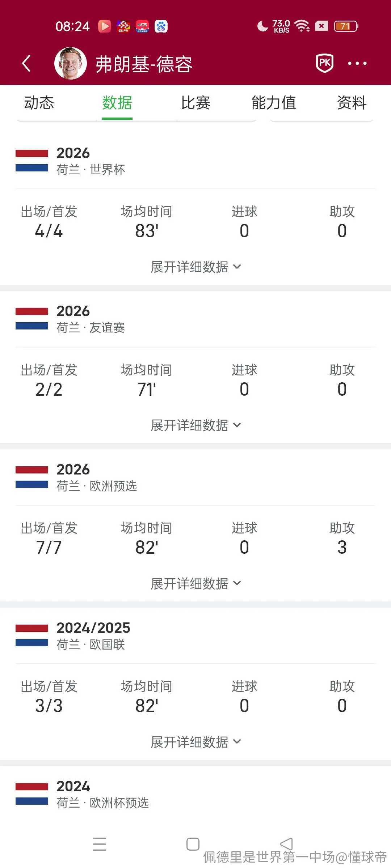This screenshot has height=868, width=391.
Task: Switch to the 比赛 tab
Action: coord(195,103)
